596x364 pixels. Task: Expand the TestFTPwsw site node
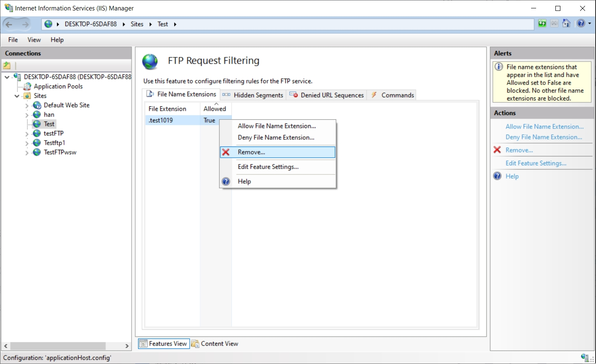pyautogui.click(x=27, y=153)
